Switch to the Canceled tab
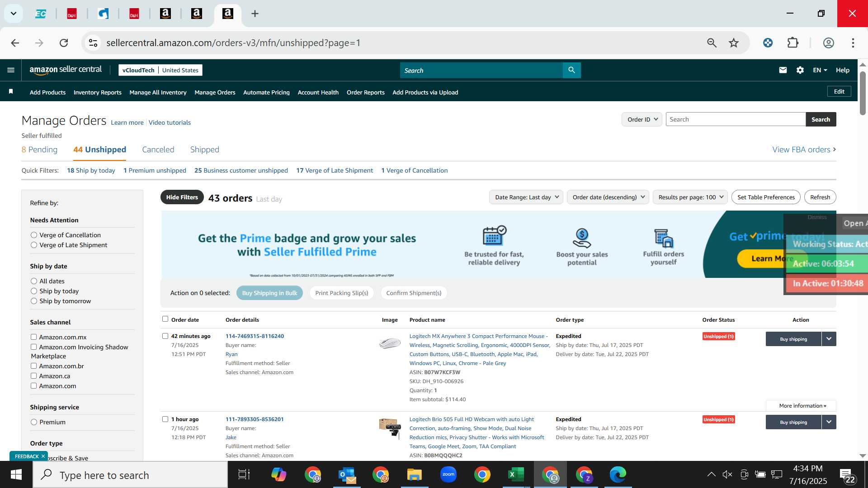868x488 pixels. click(158, 150)
